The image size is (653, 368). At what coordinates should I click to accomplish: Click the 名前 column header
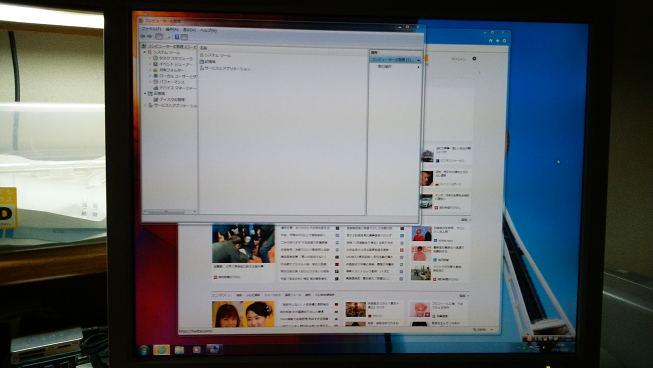204,48
